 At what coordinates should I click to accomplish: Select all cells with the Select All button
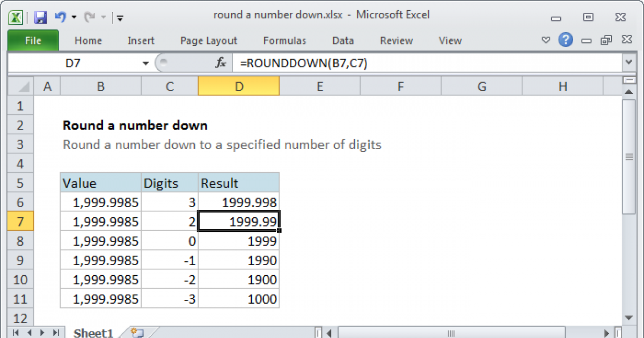20,86
